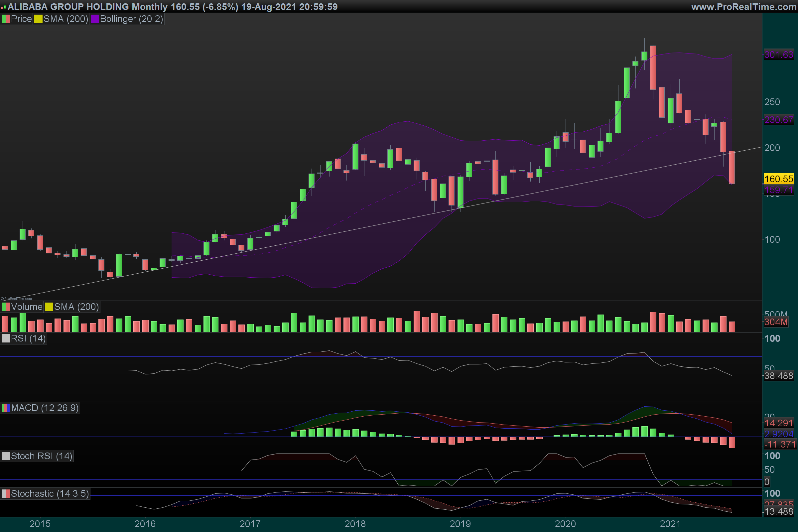Click the RSI (14) indicator icon

coord(6,338)
